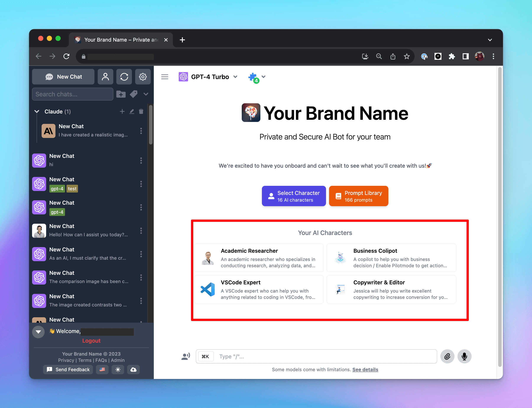Image resolution: width=532 pixels, height=408 pixels.
Task: Collapse the Claude chat group
Action: click(x=37, y=112)
